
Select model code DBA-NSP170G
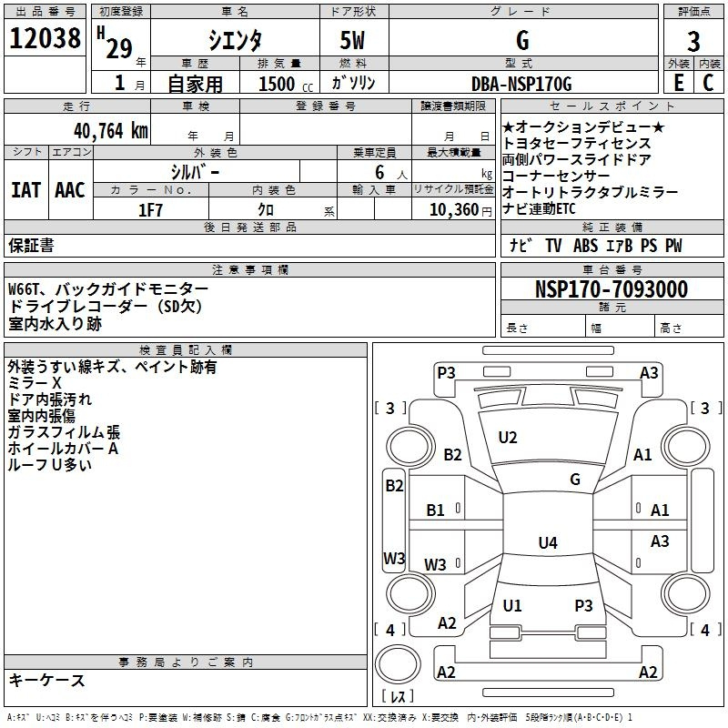(x=521, y=84)
